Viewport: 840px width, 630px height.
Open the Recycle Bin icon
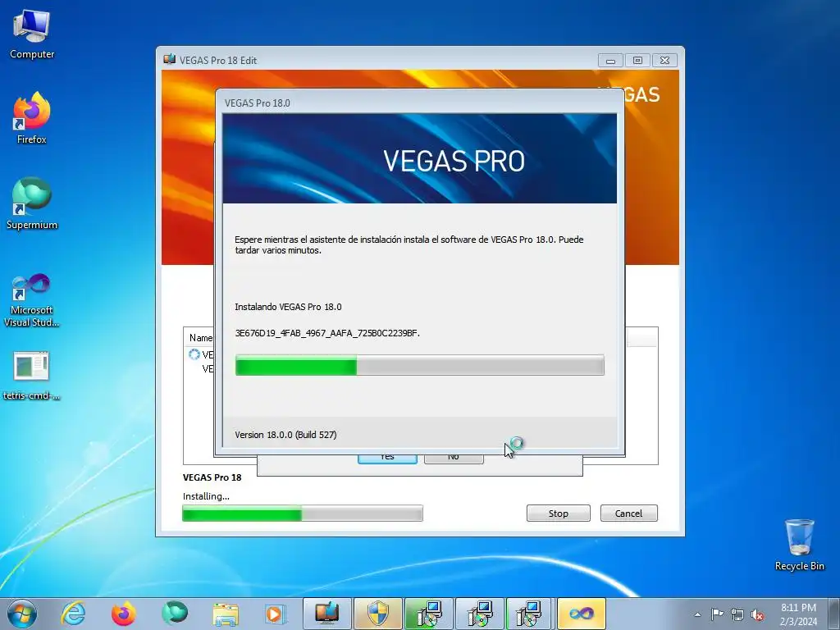click(x=799, y=545)
